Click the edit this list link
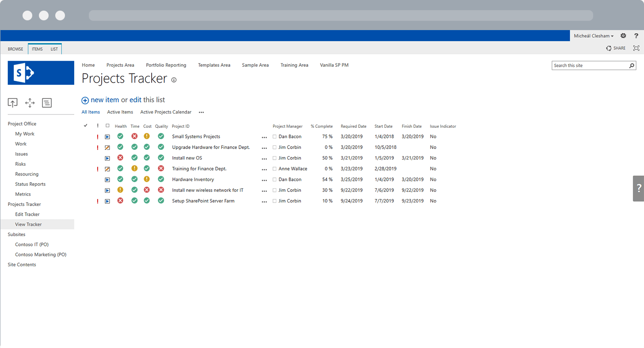The image size is (644, 348). [x=135, y=100]
